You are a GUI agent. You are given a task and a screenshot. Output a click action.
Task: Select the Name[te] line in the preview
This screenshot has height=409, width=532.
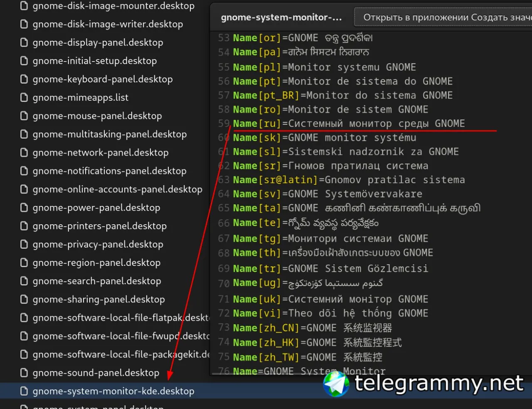306,223
